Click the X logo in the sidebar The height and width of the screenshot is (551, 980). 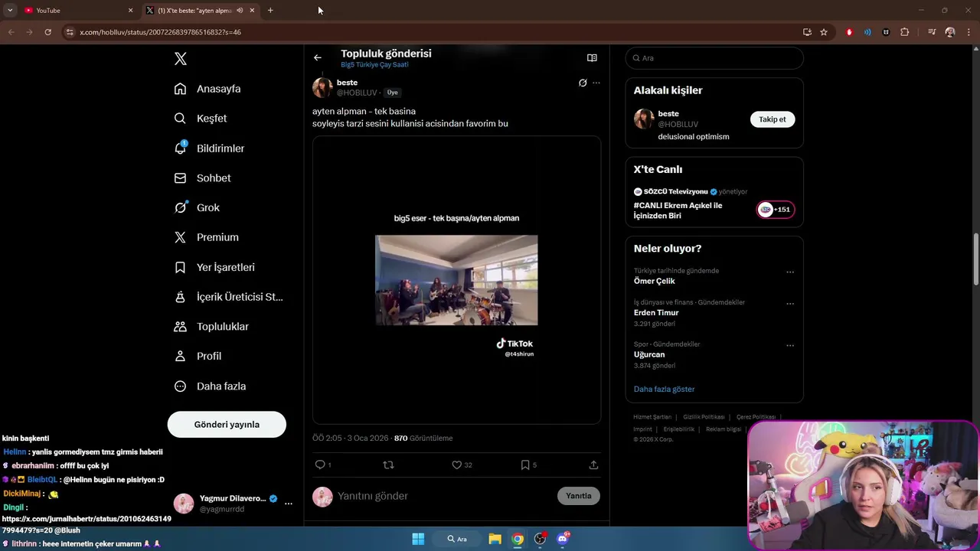pos(181,59)
